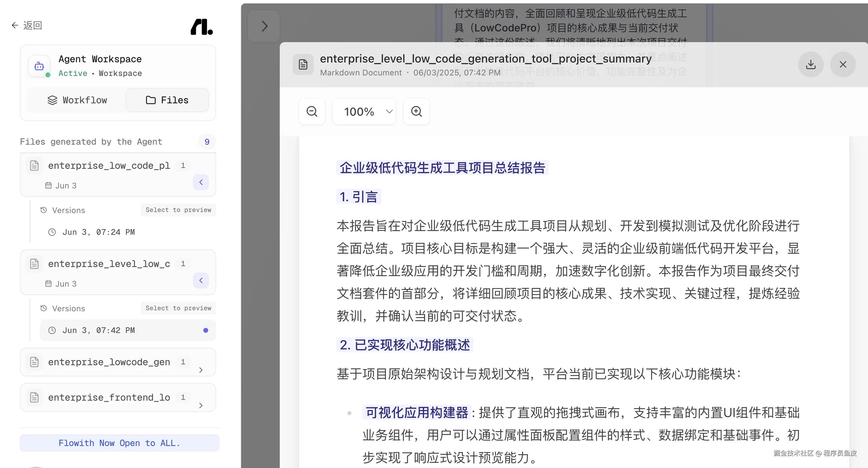The image size is (868, 468).
Task: Select version Jun 3, 07:24 PM
Action: tap(98, 232)
